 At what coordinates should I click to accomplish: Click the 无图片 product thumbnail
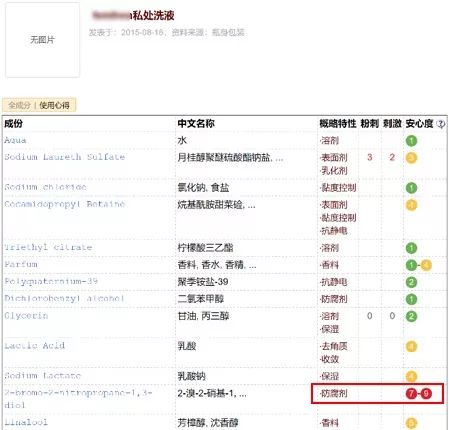click(42, 40)
